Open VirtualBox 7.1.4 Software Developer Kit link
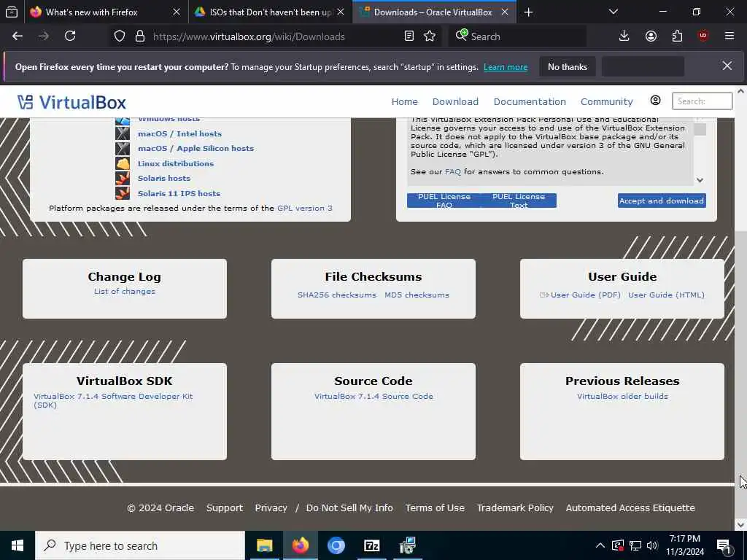This screenshot has width=747, height=560. (113, 400)
